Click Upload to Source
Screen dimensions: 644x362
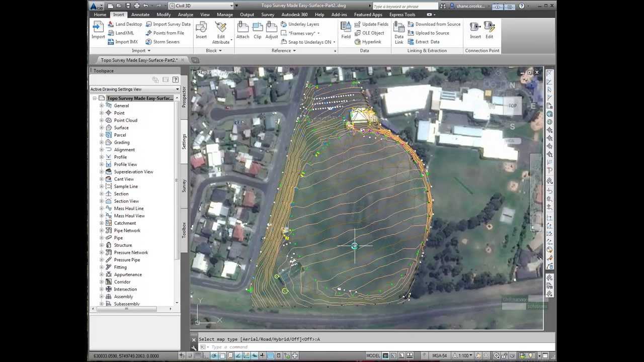(x=428, y=33)
